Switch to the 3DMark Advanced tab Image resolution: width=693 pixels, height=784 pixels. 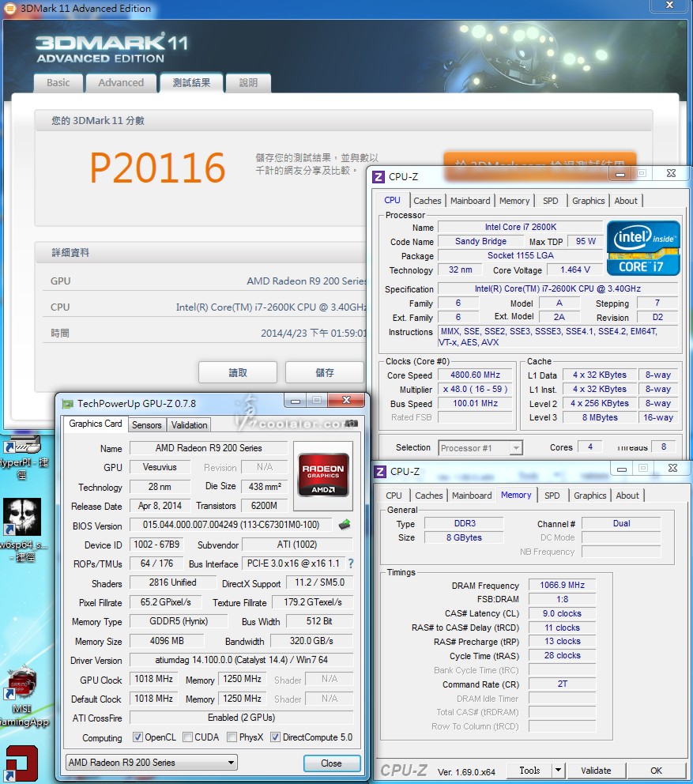[x=121, y=83]
